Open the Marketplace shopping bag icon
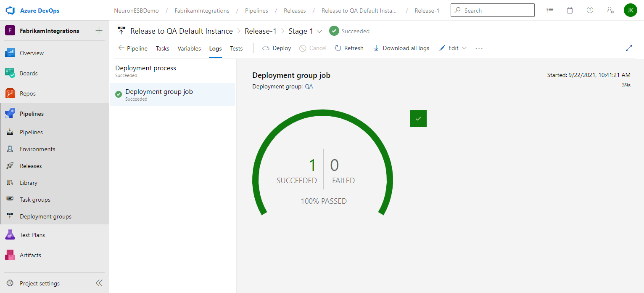644x293 pixels. [570, 11]
